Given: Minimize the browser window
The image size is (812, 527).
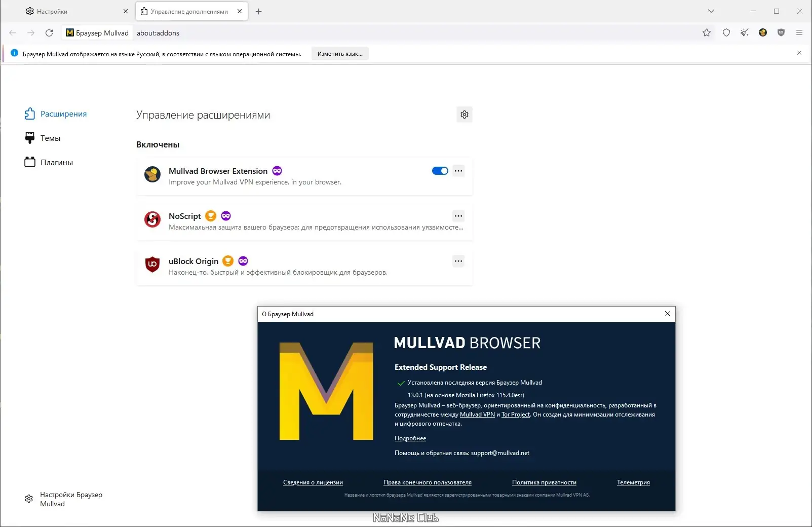Looking at the screenshot, I should click(753, 11).
